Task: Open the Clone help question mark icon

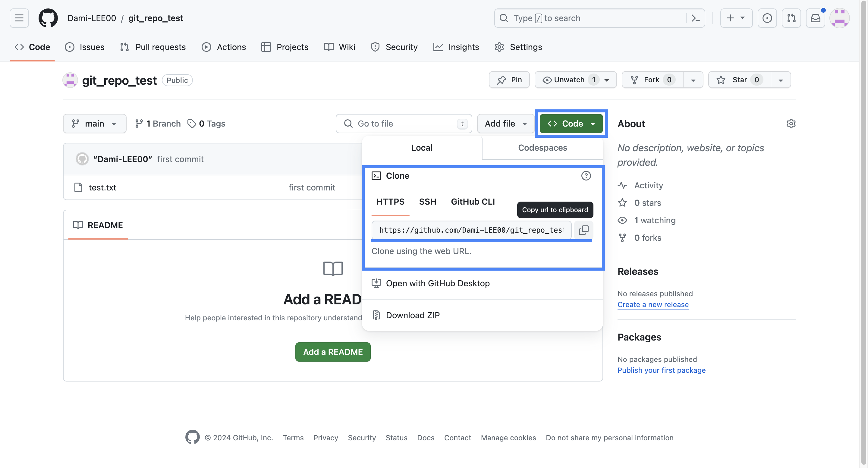Action: pyautogui.click(x=586, y=176)
